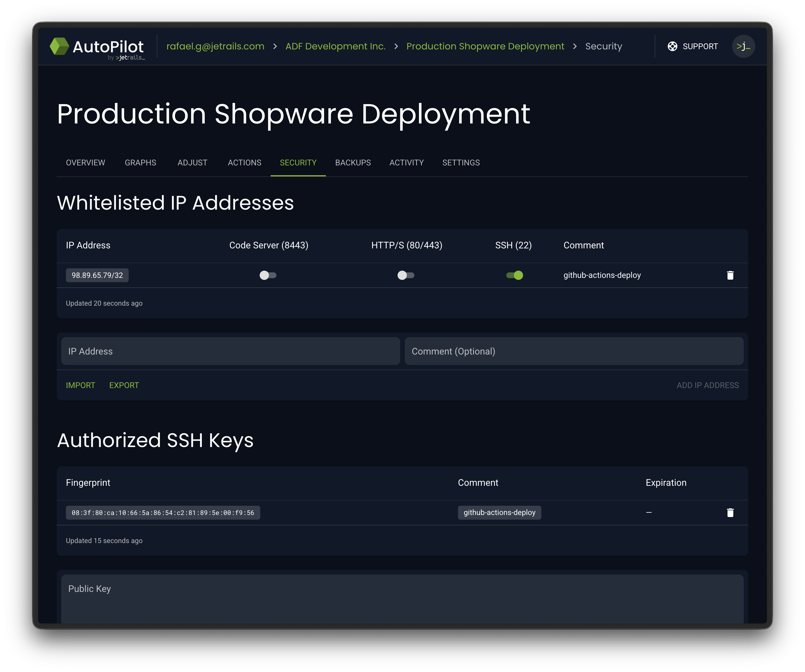Screen dimensions: 805x672
Task: Disable SSH access for 98.89.65.79/32
Action: click(514, 275)
